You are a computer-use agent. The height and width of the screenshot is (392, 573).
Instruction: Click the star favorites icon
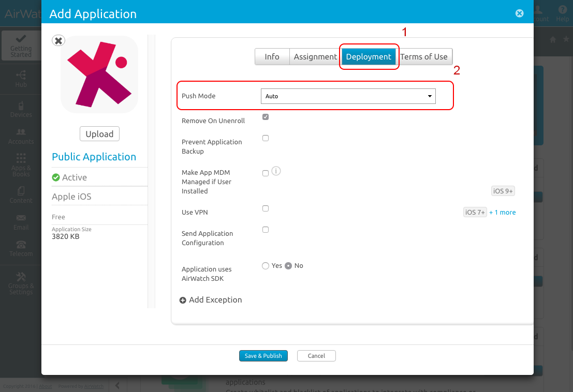(x=566, y=39)
